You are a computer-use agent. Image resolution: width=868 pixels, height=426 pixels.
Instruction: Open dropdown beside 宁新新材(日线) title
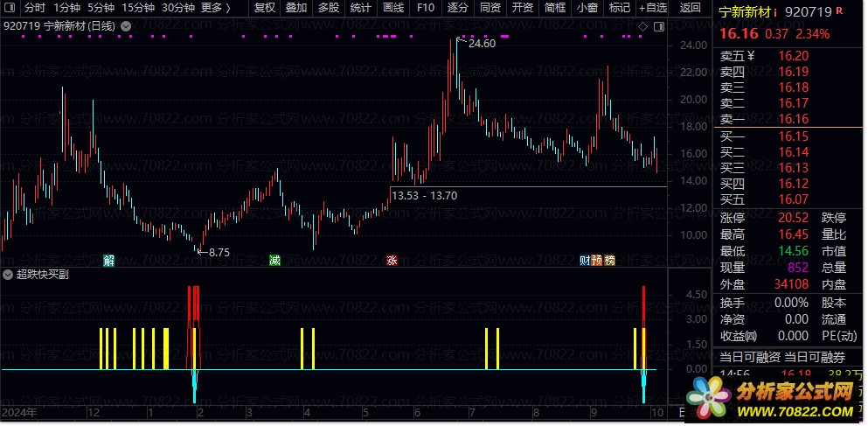click(126, 26)
